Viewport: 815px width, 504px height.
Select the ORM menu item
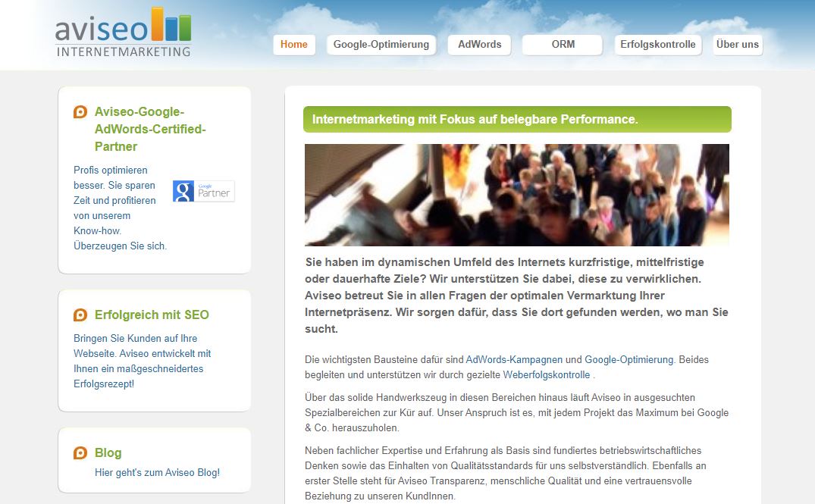click(x=563, y=45)
